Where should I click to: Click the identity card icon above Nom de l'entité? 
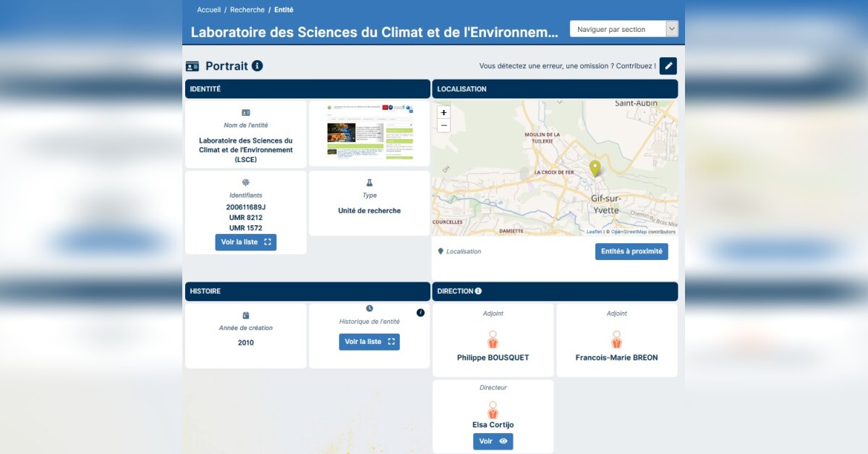[x=246, y=112]
